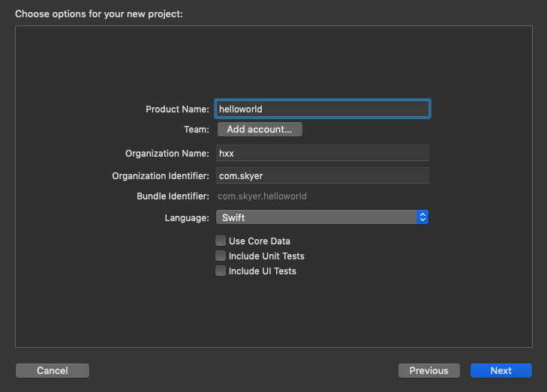Check the Include UI Tests option

click(x=221, y=271)
